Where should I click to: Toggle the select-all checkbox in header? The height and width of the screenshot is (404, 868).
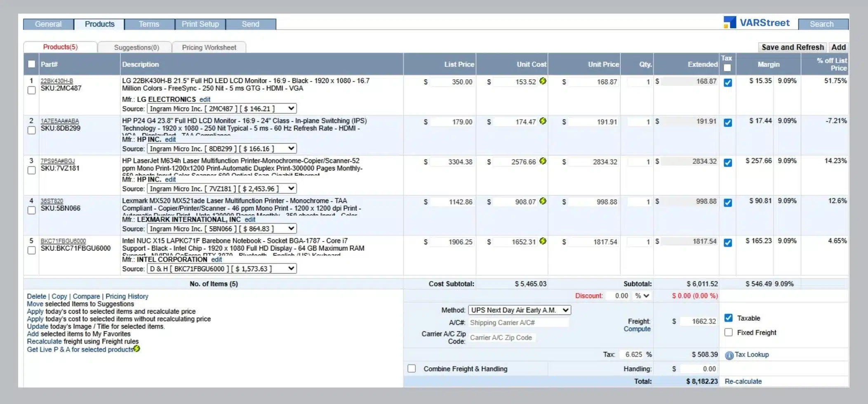31,64
